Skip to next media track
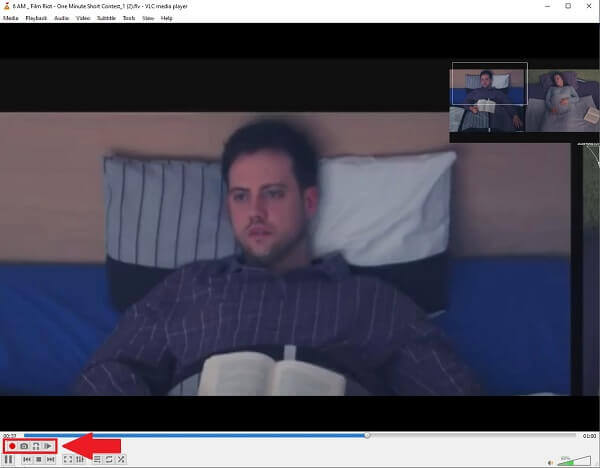 [x=51, y=460]
